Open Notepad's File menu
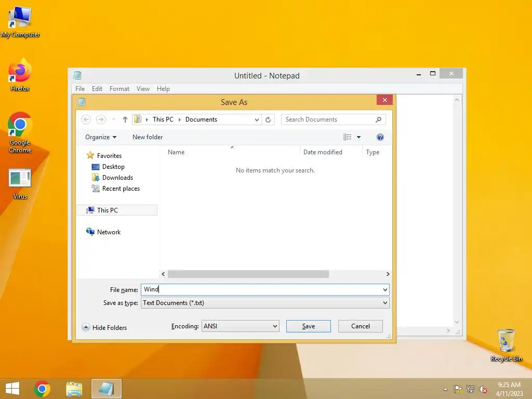Viewport: 532px width, 399px height. [80, 88]
